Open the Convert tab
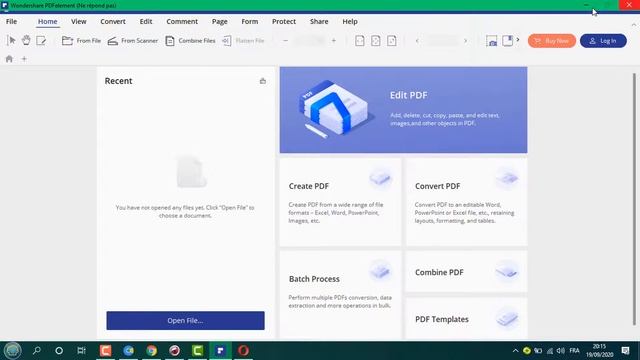Screen dimensions: 640x360 coord(113,21)
